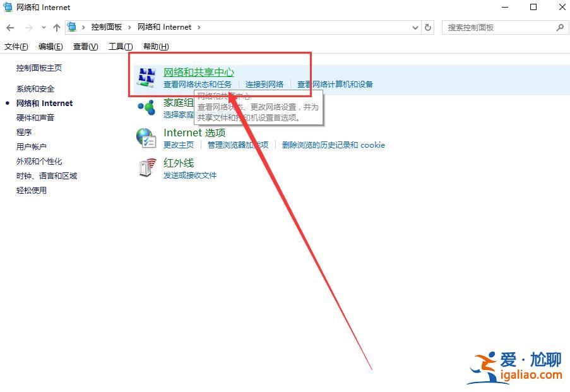Open the 网络和共享中心 green icon
Image resolution: width=570 pixels, height=392 pixels.
pyautogui.click(x=146, y=76)
